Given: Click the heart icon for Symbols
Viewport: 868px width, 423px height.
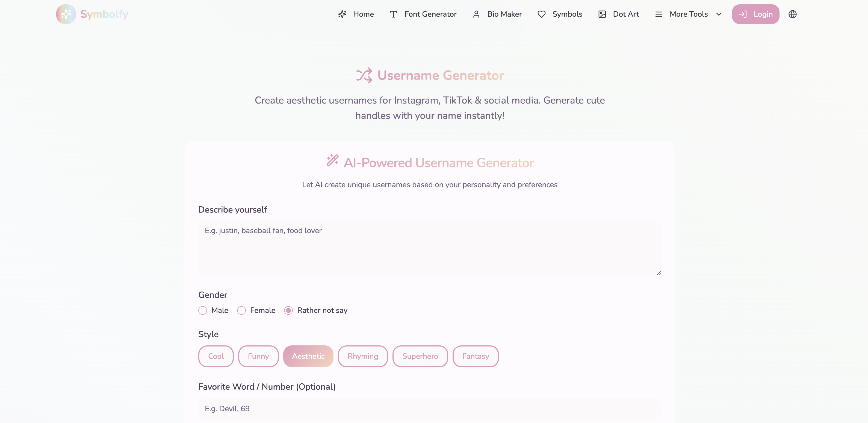Looking at the screenshot, I should (x=541, y=14).
